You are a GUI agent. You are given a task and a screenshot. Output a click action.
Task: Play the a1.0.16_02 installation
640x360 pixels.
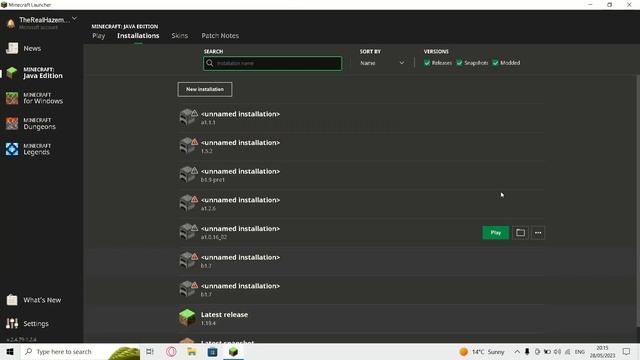pyautogui.click(x=496, y=233)
